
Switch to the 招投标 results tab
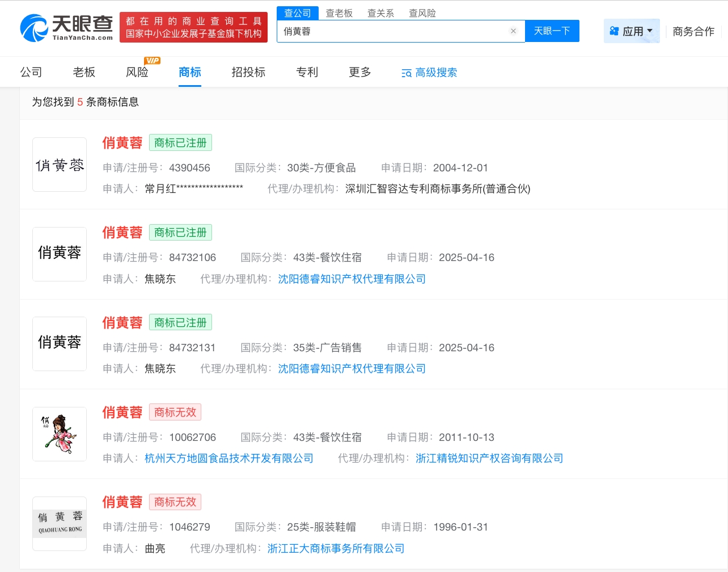tap(248, 72)
